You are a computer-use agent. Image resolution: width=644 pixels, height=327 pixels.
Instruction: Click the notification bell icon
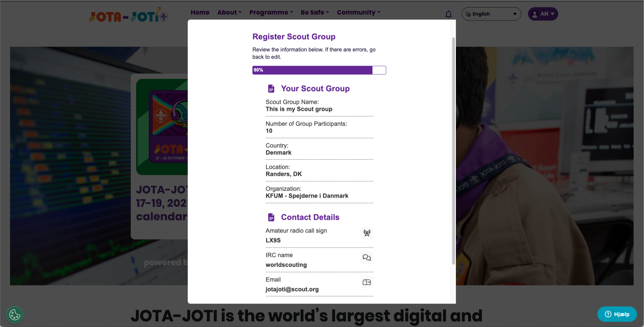tap(448, 14)
